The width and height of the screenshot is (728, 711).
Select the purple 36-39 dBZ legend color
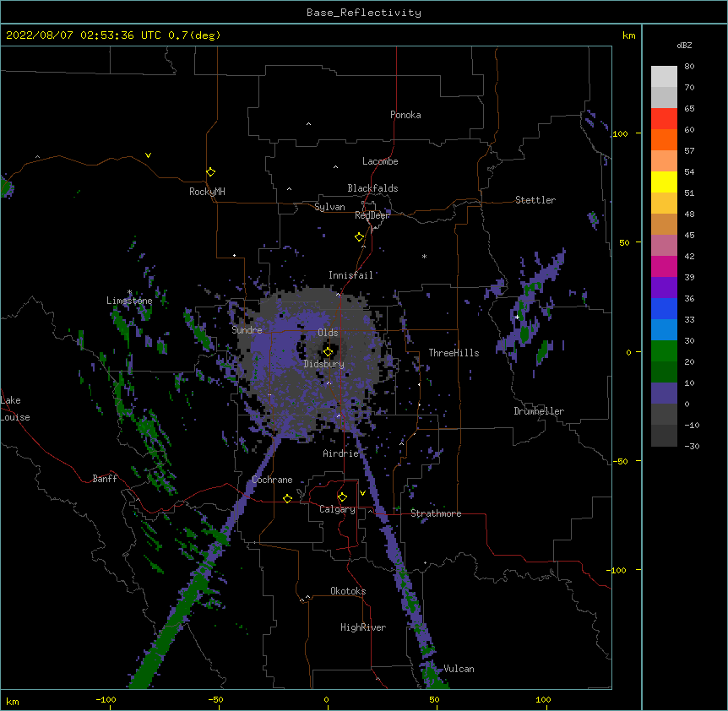click(664, 288)
